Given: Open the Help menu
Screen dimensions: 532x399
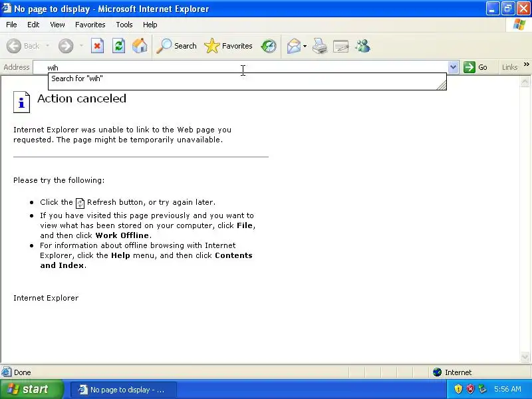Looking at the screenshot, I should coord(150,25).
